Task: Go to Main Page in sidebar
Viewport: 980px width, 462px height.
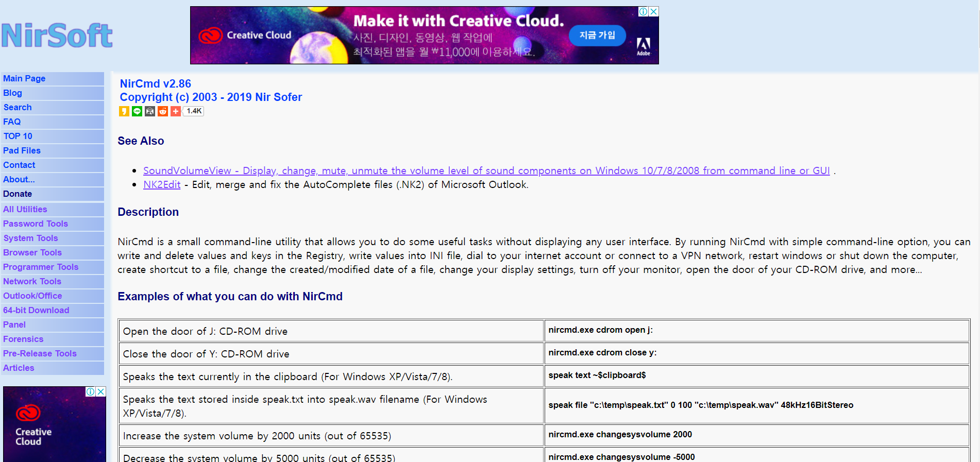Action: 24,78
